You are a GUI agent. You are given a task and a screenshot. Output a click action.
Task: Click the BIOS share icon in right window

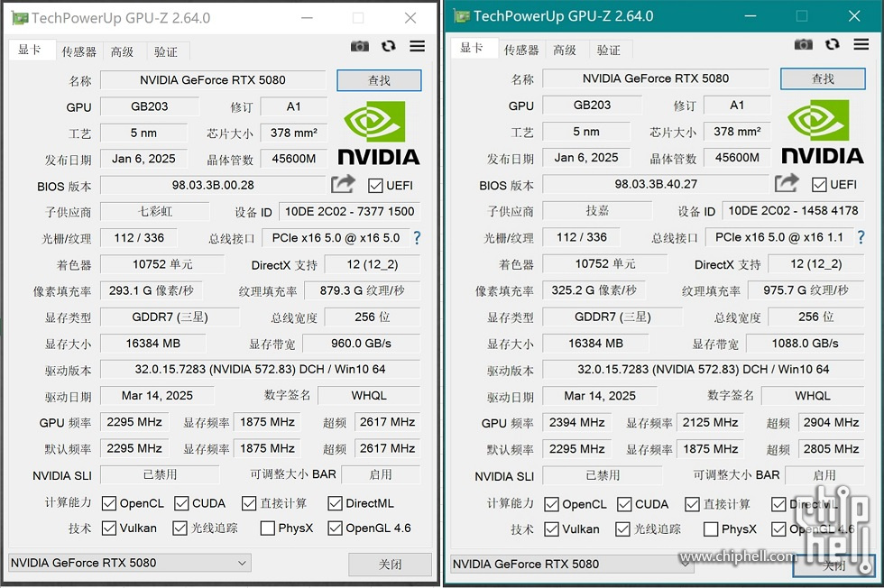click(x=787, y=183)
